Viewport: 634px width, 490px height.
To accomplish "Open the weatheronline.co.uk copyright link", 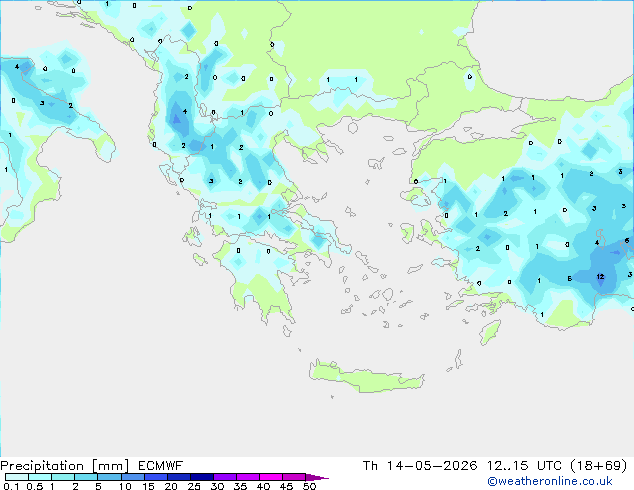I will tap(550, 481).
